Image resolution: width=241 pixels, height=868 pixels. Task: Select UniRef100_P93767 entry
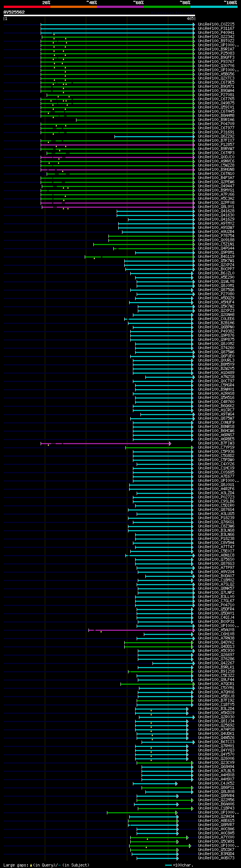point(216,62)
